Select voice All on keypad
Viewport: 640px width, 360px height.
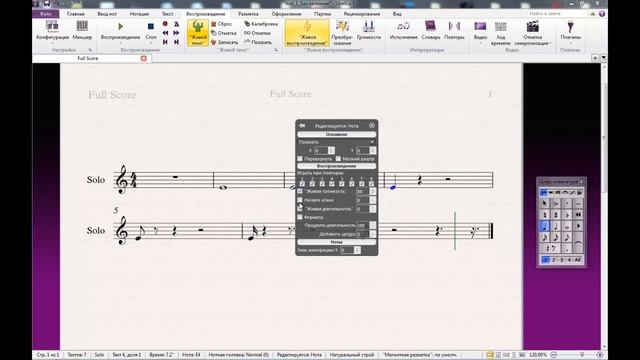pos(577,260)
